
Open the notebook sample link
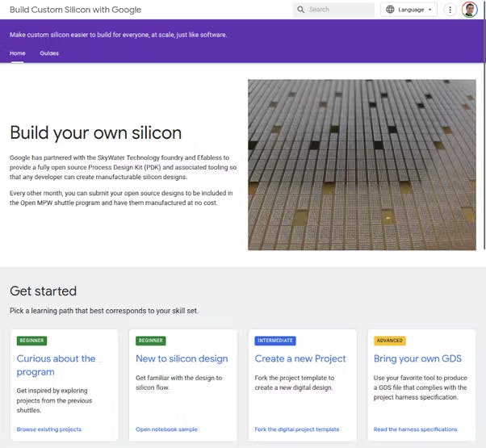[166, 429]
